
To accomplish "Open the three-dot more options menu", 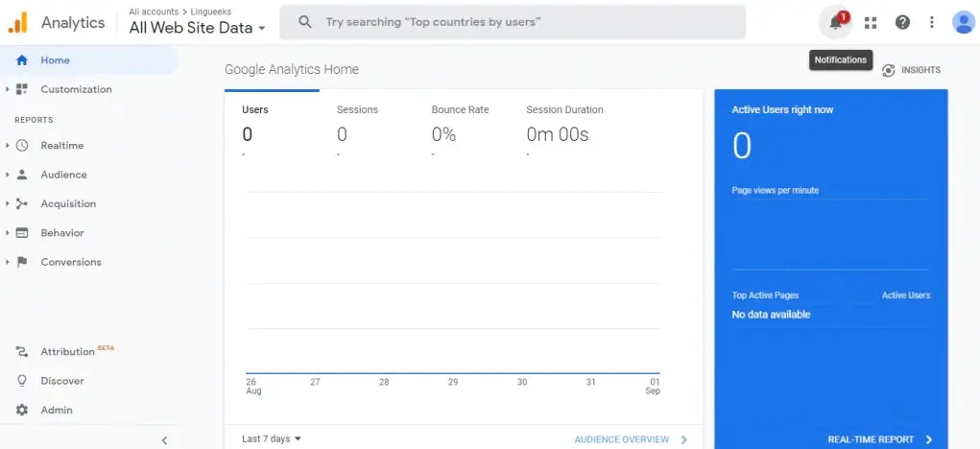I will tap(931, 23).
